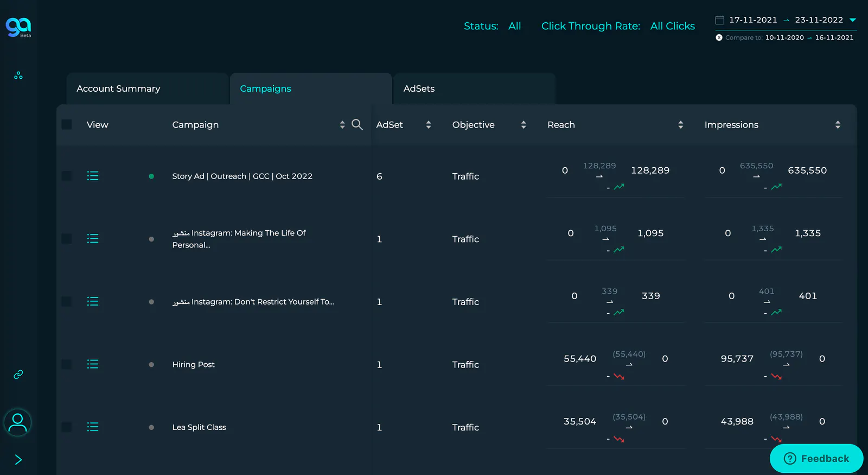The image size is (868, 475).
Task: Check the Story Ad campaign checkbox
Action: (x=67, y=176)
